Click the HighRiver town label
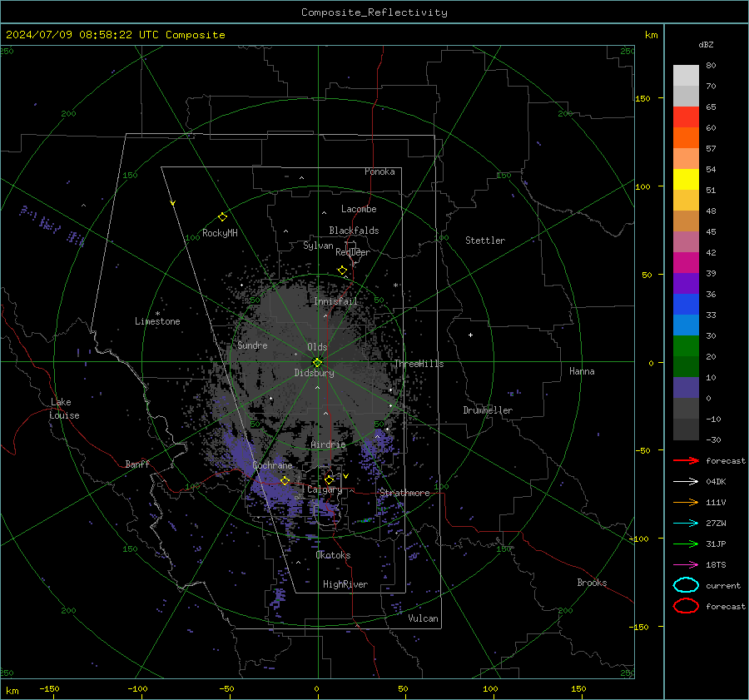This screenshot has width=749, height=700. point(345,584)
